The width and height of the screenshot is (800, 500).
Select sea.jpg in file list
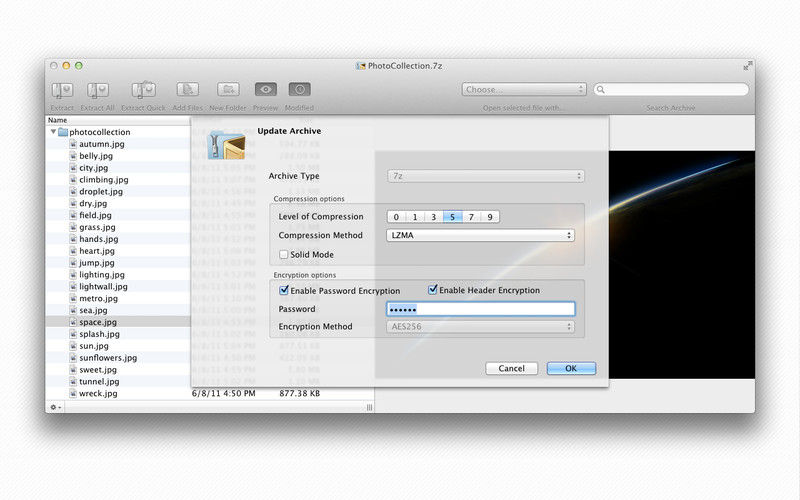click(93, 310)
